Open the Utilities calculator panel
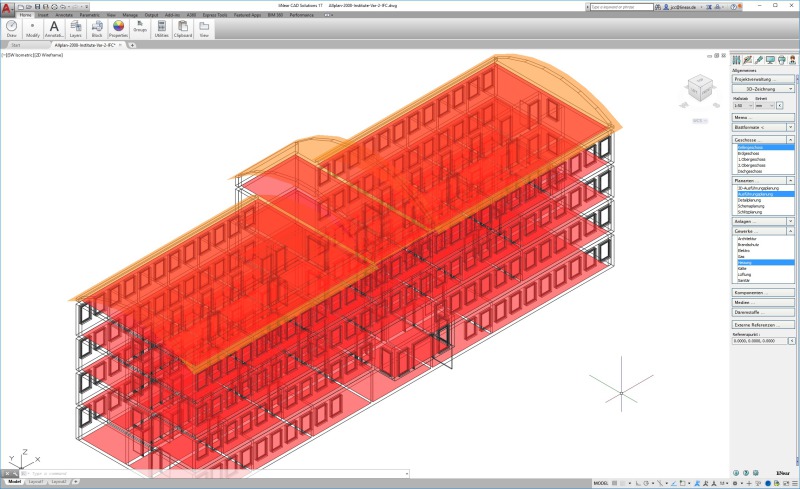Viewport: 800px width, 489px height. [x=161, y=28]
